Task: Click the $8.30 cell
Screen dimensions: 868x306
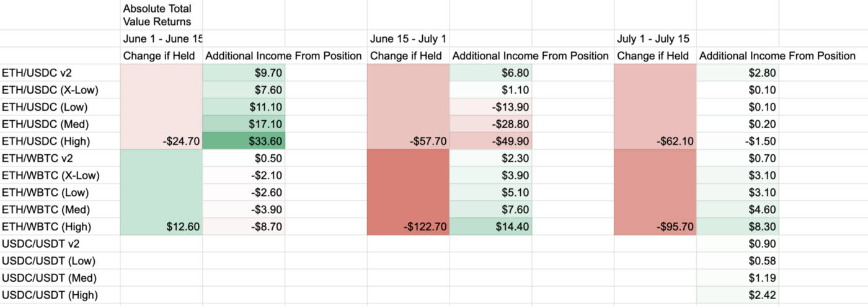Action: 737,227
